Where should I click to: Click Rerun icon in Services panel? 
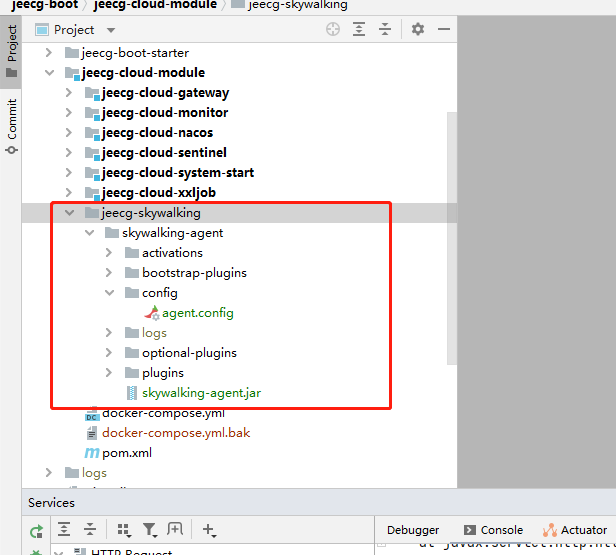36,531
